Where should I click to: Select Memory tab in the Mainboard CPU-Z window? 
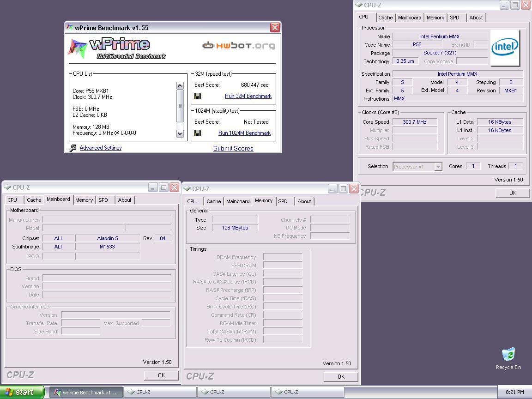click(x=84, y=200)
